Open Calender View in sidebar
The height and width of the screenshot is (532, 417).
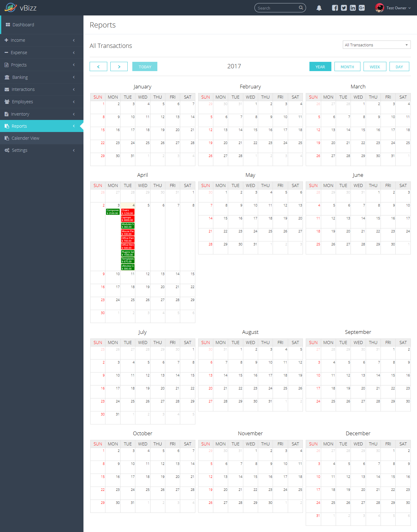pos(25,138)
